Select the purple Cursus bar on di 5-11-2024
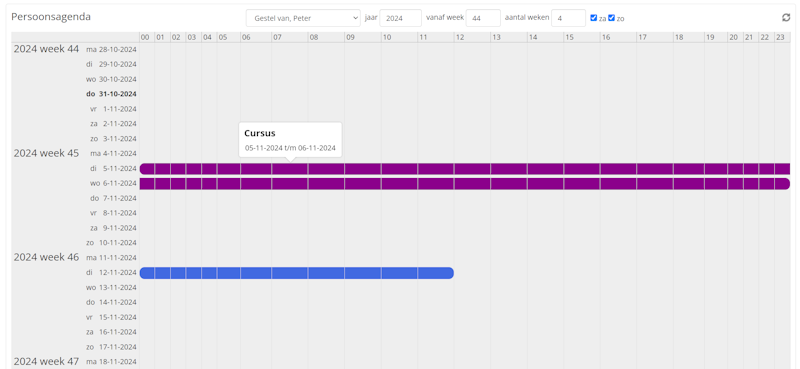This screenshot has height=369, width=800. (465, 169)
